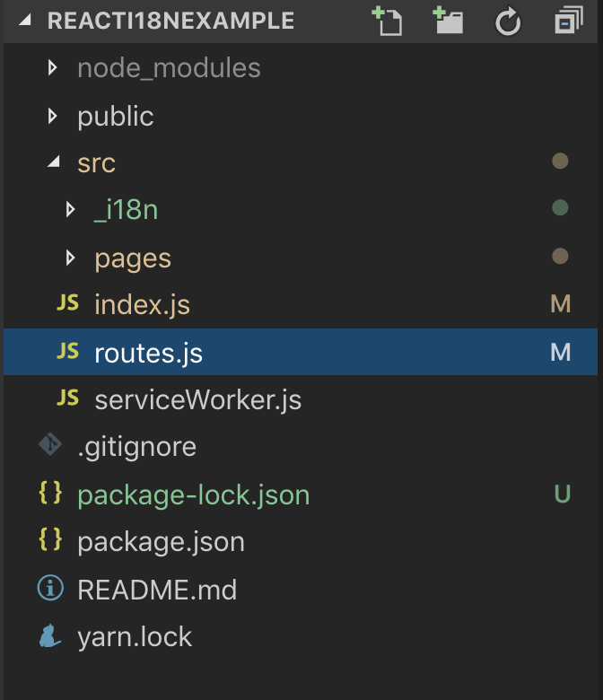Image resolution: width=603 pixels, height=700 pixels.
Task: Open the yarn.lock file
Action: pos(135,637)
